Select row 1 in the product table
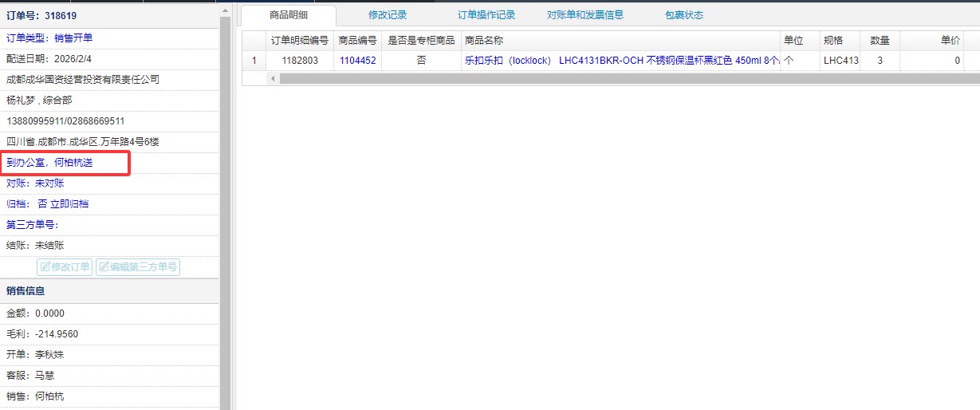The height and width of the screenshot is (410, 980). (x=254, y=61)
